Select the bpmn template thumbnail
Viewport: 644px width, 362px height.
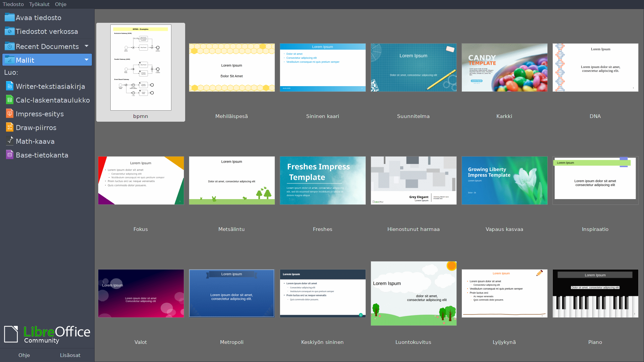coord(141,68)
